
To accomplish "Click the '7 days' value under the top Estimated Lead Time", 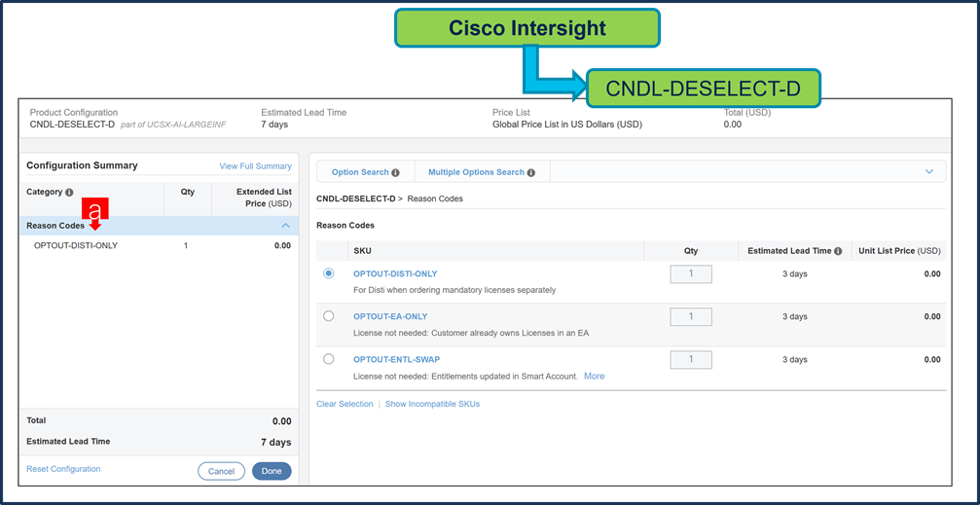I will (274, 125).
